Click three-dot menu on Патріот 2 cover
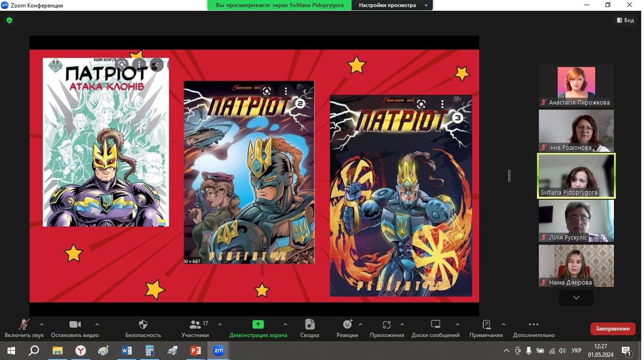 point(286,91)
